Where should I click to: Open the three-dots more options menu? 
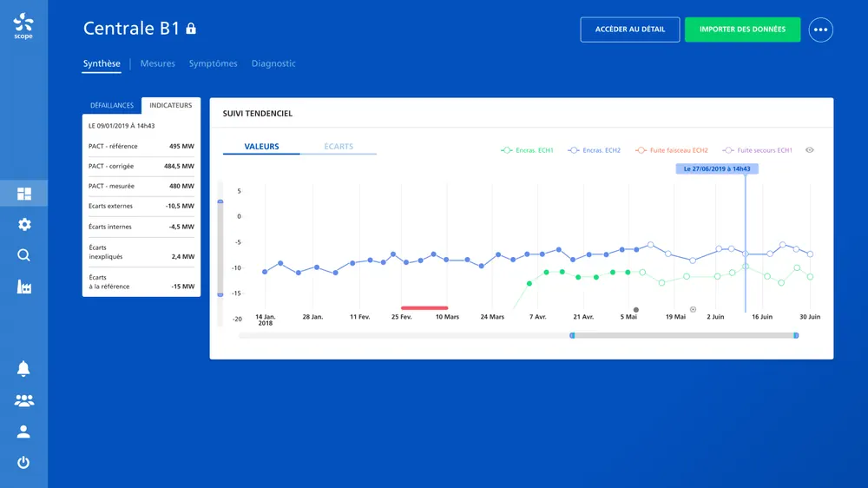coord(820,30)
